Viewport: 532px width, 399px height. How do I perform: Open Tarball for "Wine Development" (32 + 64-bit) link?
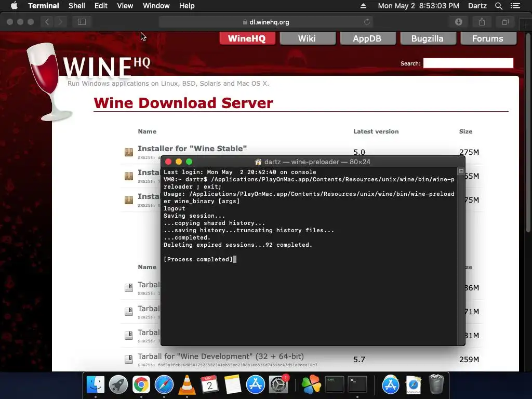pos(220,356)
